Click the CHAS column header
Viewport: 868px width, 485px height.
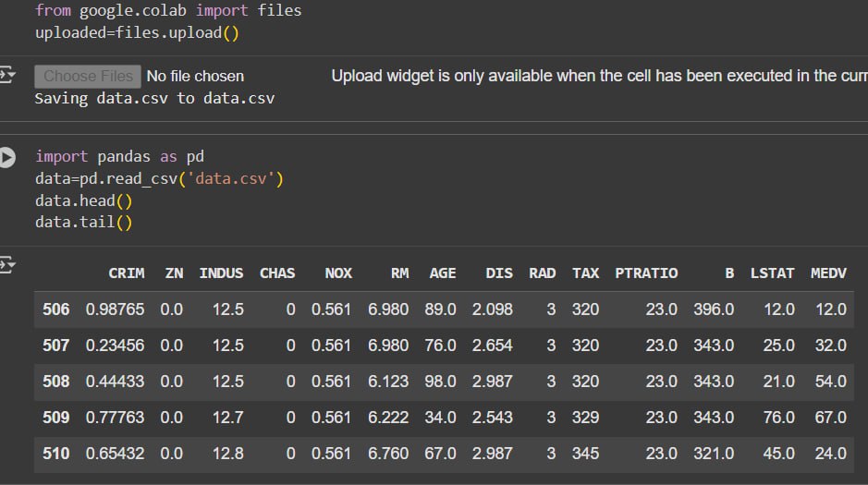(x=277, y=273)
